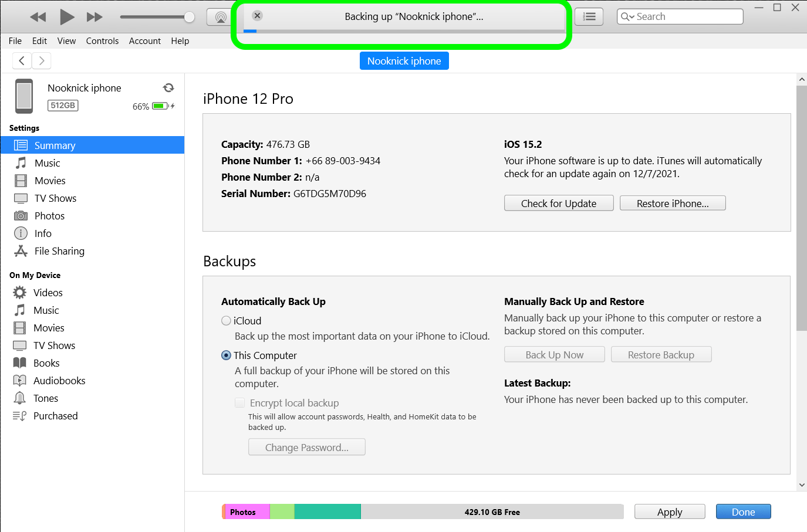Click the Done button

click(742, 512)
